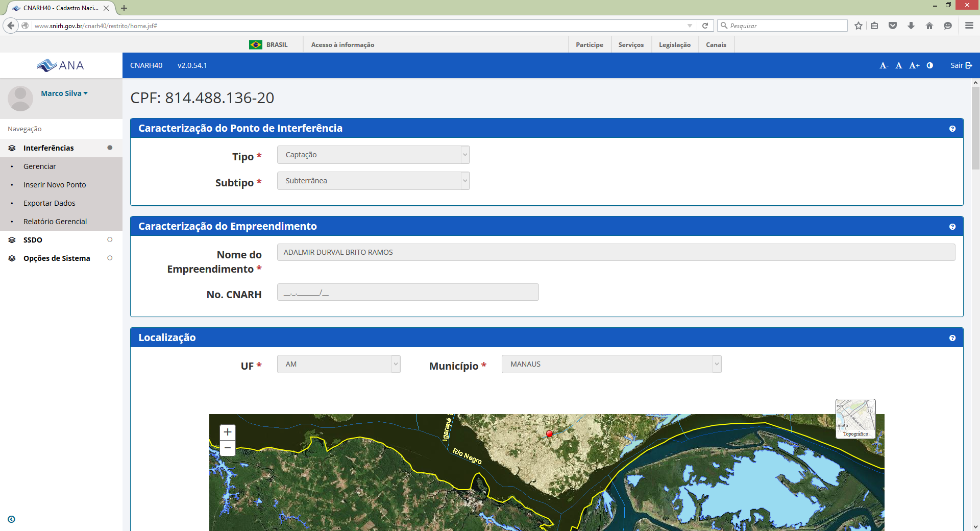Click the ANA logo
980x531 pixels.
point(60,65)
